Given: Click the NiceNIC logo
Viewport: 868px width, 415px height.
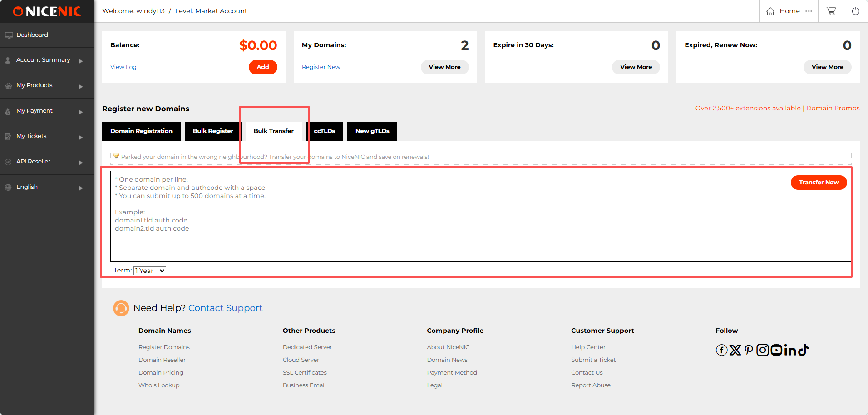Looking at the screenshot, I should [47, 11].
